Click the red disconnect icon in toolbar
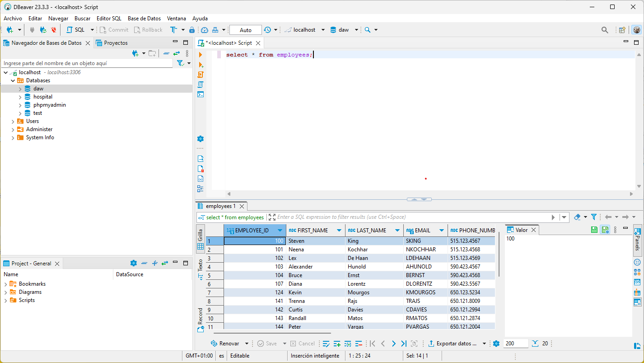The height and width of the screenshot is (363, 644). tap(54, 30)
